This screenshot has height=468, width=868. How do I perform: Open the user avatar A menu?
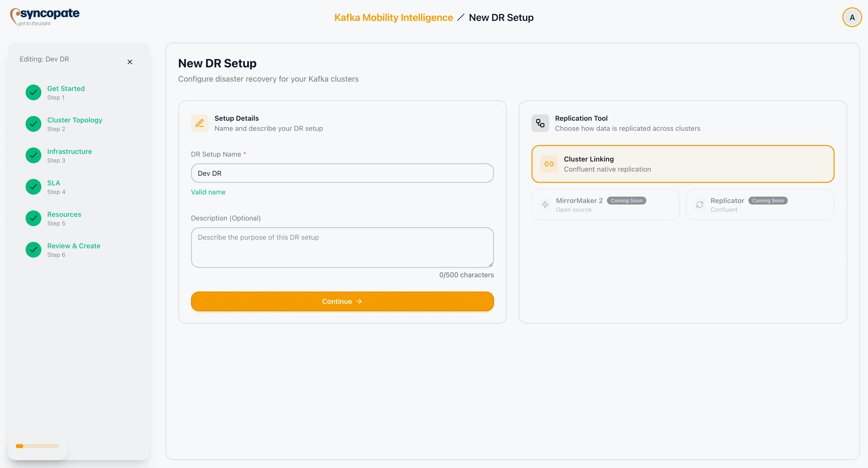point(852,17)
